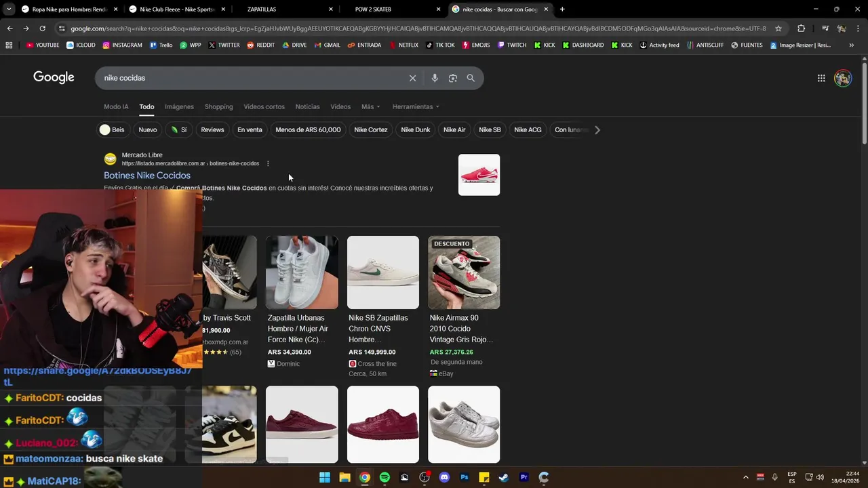Show more bookmarks with the overflow chevron

tap(852, 45)
